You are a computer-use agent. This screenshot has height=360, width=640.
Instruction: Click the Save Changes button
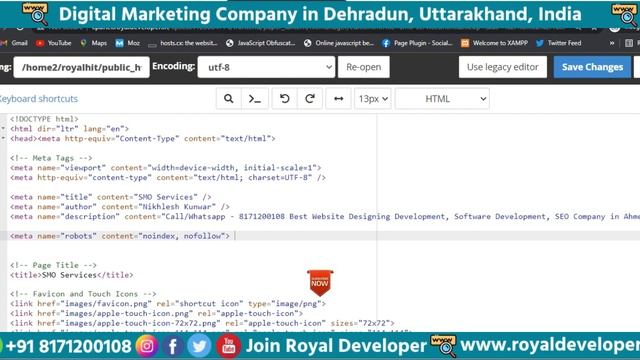(592, 67)
